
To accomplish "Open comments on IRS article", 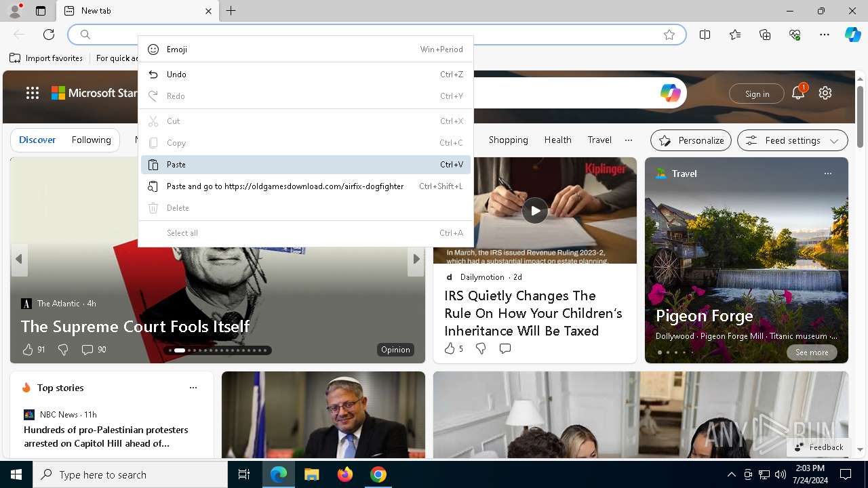I will pyautogui.click(x=505, y=348).
